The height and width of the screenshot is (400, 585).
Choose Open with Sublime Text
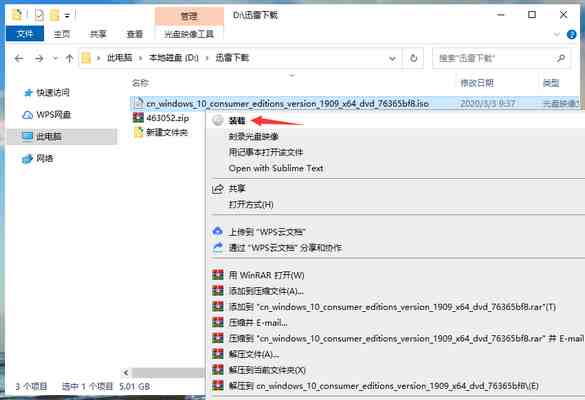(x=276, y=168)
